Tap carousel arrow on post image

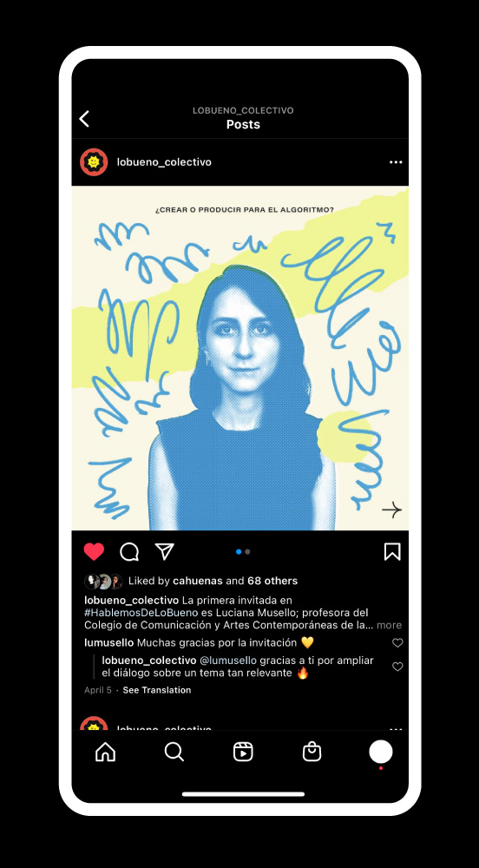391,510
